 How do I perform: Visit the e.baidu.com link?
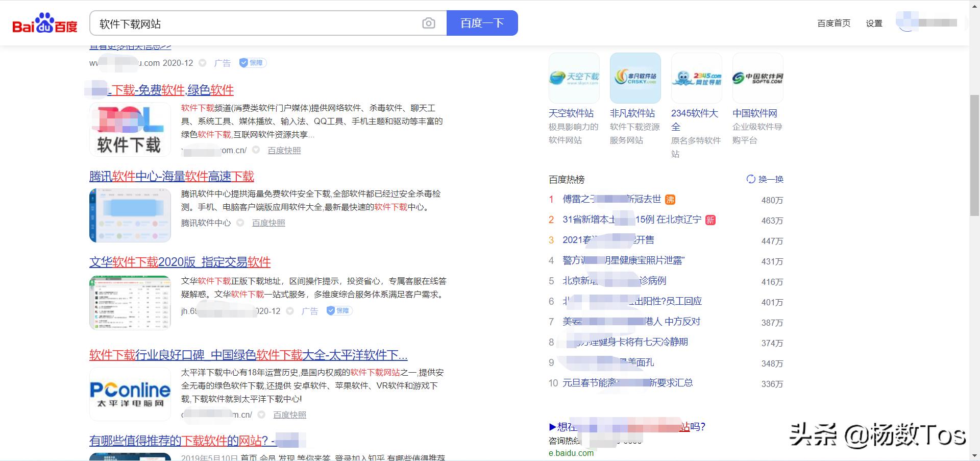click(x=571, y=453)
